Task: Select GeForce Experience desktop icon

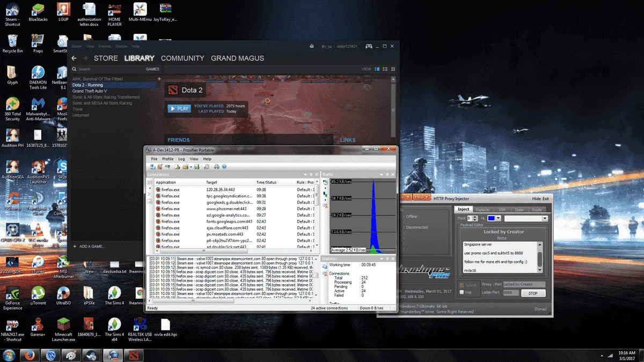Action: (x=12, y=298)
